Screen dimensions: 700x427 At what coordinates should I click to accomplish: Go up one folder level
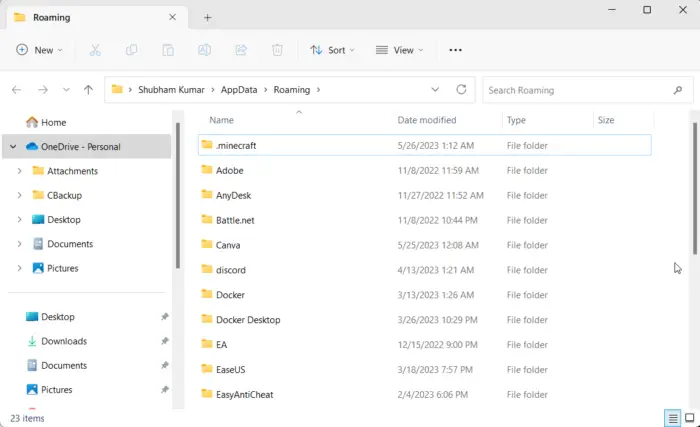point(88,90)
